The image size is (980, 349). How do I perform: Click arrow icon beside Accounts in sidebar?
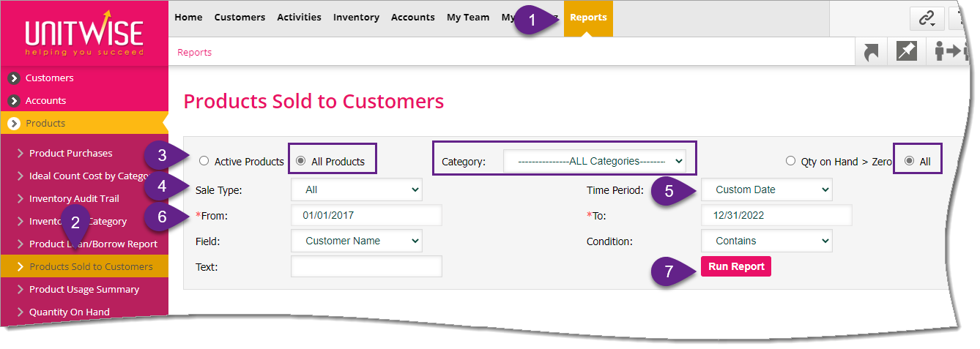pyautogui.click(x=13, y=101)
